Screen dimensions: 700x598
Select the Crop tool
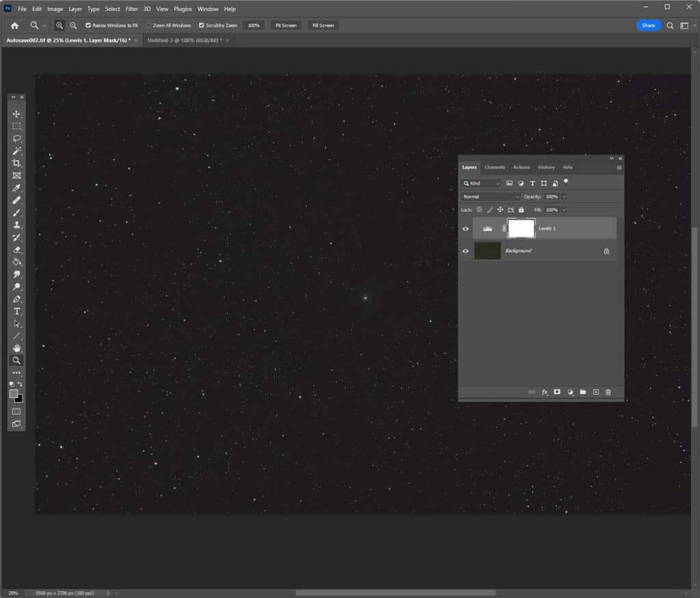(15, 163)
